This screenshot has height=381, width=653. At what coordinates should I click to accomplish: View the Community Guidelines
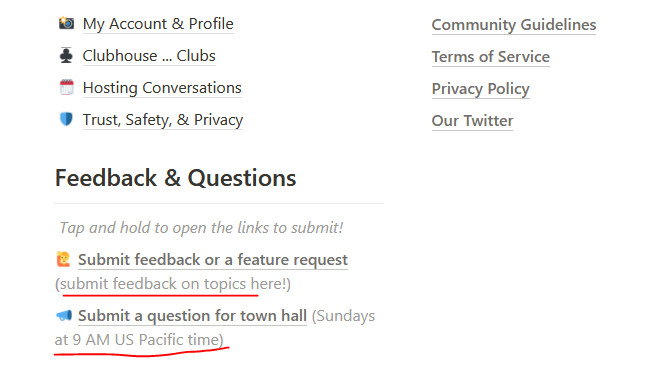tap(514, 25)
